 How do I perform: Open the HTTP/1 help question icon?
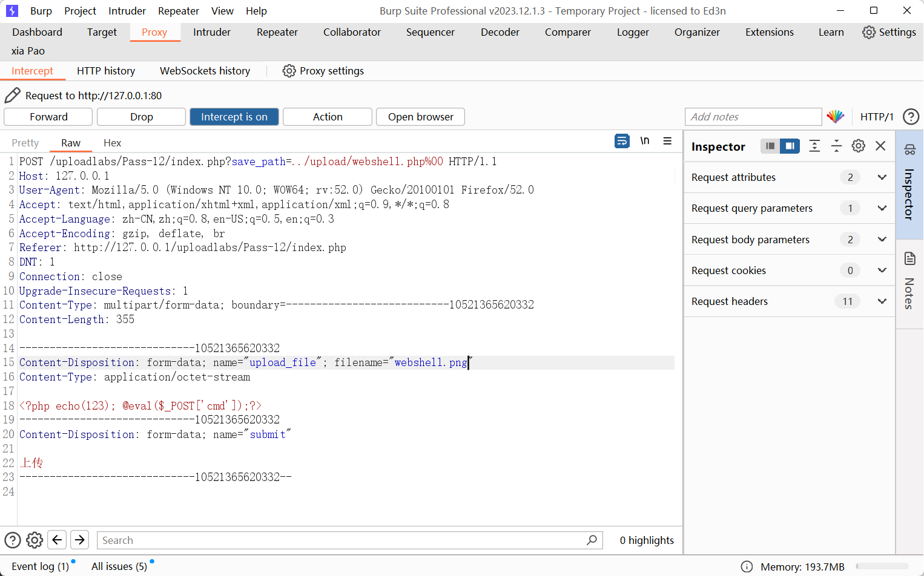click(x=911, y=117)
